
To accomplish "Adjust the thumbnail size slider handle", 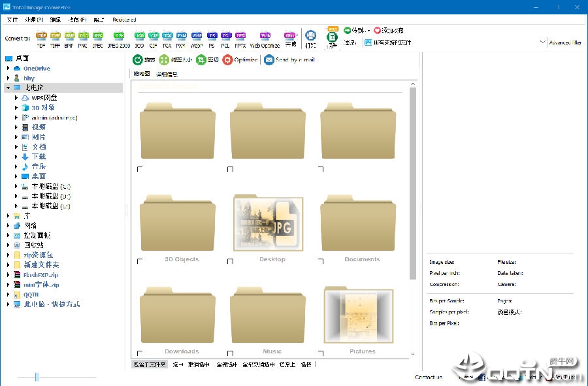I will (x=37, y=377).
